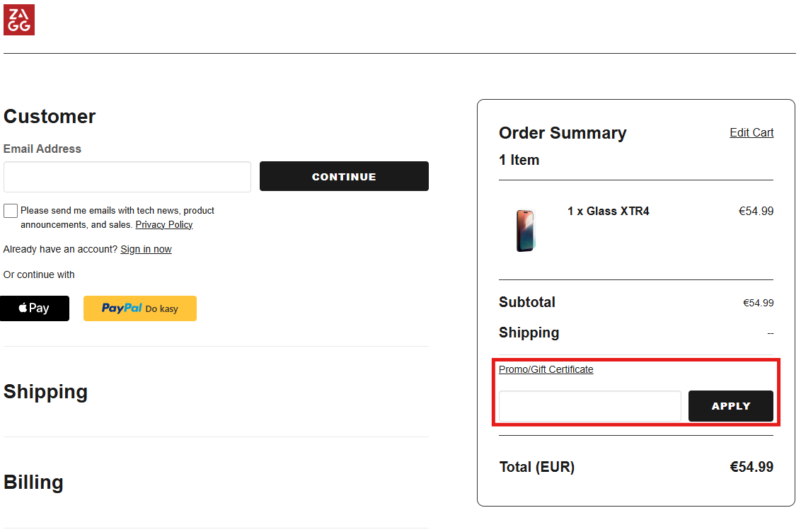Collapse the Promo/Gift Certificate section
This screenshot has height=532, width=801.
tap(546, 369)
